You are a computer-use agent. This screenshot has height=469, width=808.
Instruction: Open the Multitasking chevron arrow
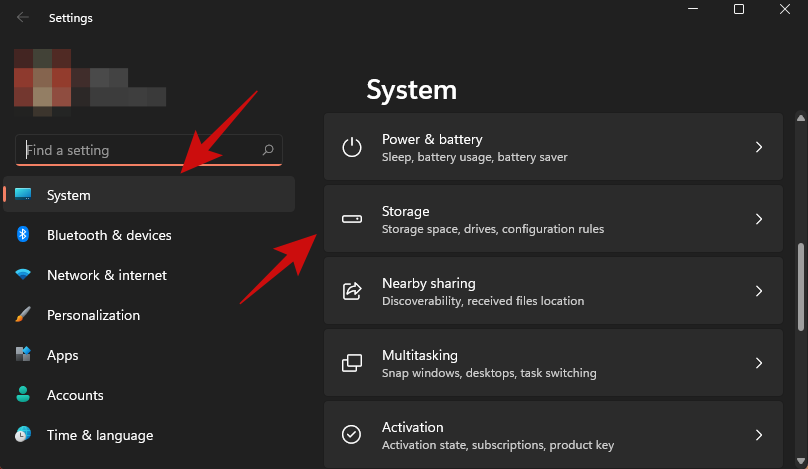(759, 363)
